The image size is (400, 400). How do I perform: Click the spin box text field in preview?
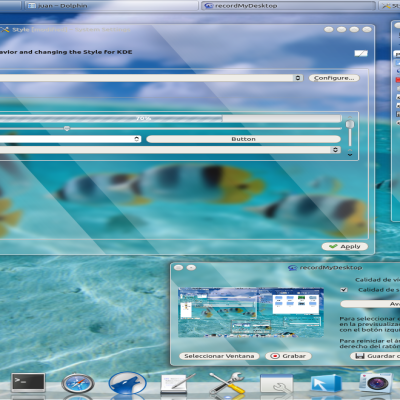click(x=67, y=139)
